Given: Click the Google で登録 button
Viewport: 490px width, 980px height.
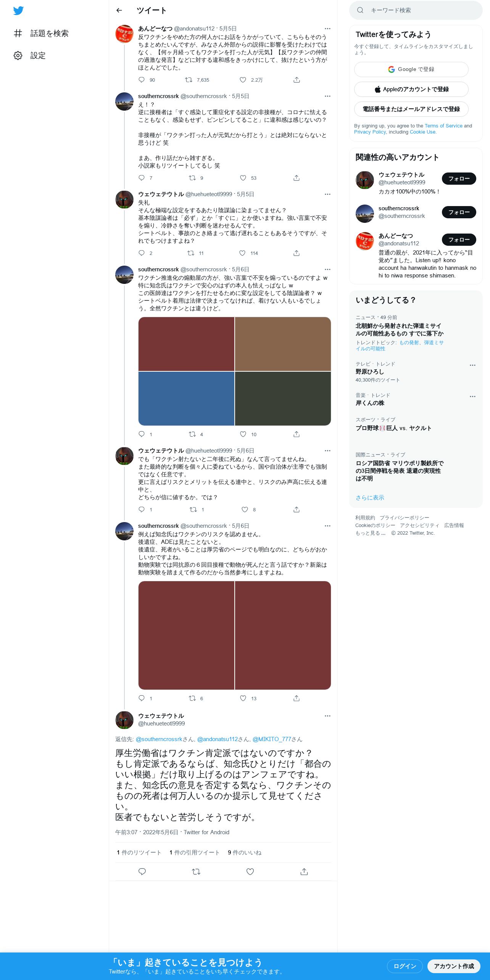Looking at the screenshot, I should (411, 69).
